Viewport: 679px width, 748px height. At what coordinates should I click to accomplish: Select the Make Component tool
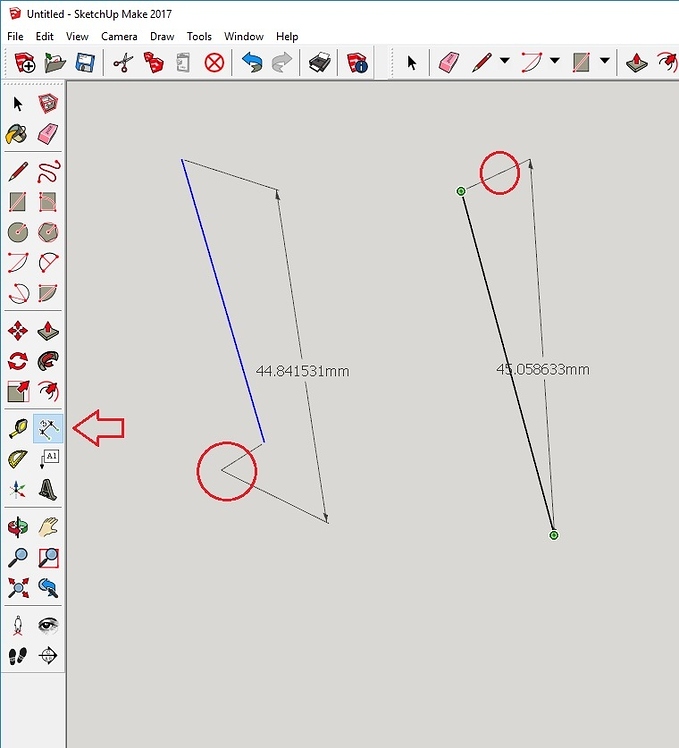[48, 104]
